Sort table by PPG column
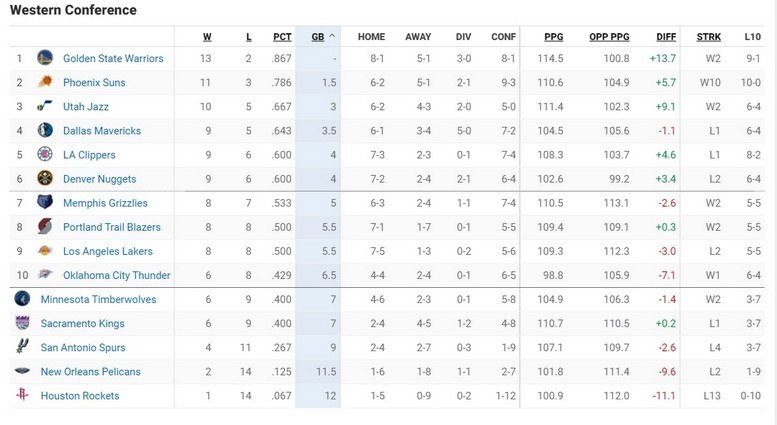 pos(553,37)
